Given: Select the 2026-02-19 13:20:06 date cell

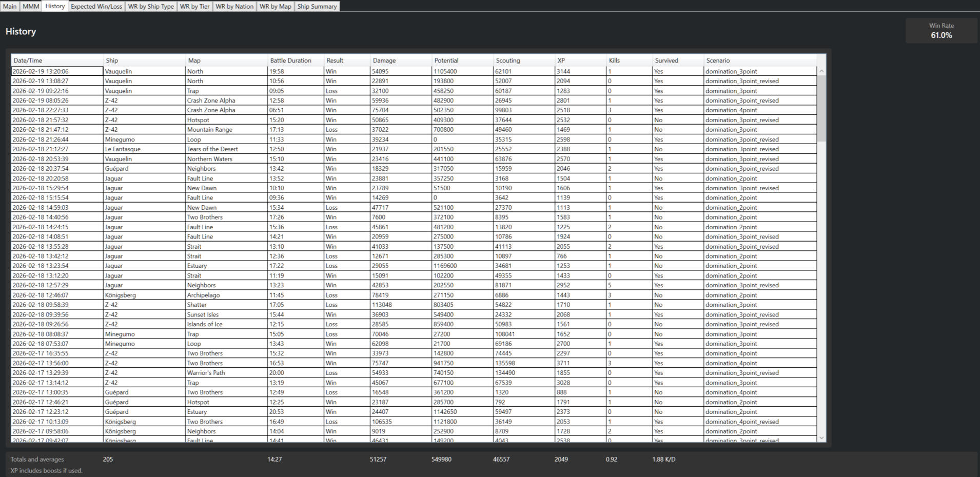Looking at the screenshot, I should pos(57,71).
